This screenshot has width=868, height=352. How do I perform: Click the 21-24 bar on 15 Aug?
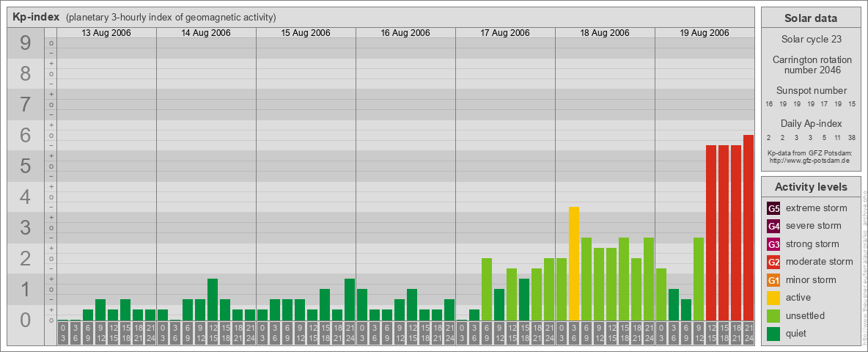pos(350,299)
